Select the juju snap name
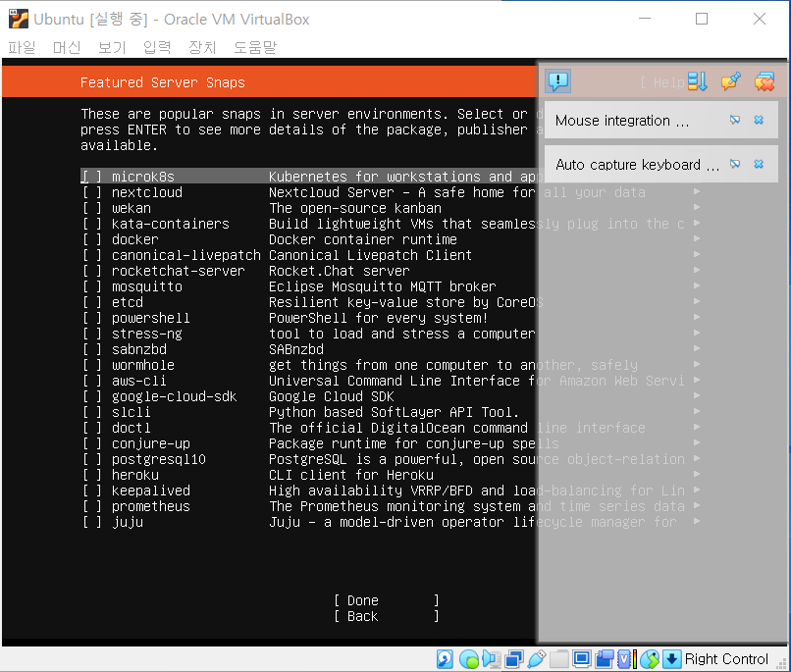Screen dimensions: 791x672 [x=128, y=522]
